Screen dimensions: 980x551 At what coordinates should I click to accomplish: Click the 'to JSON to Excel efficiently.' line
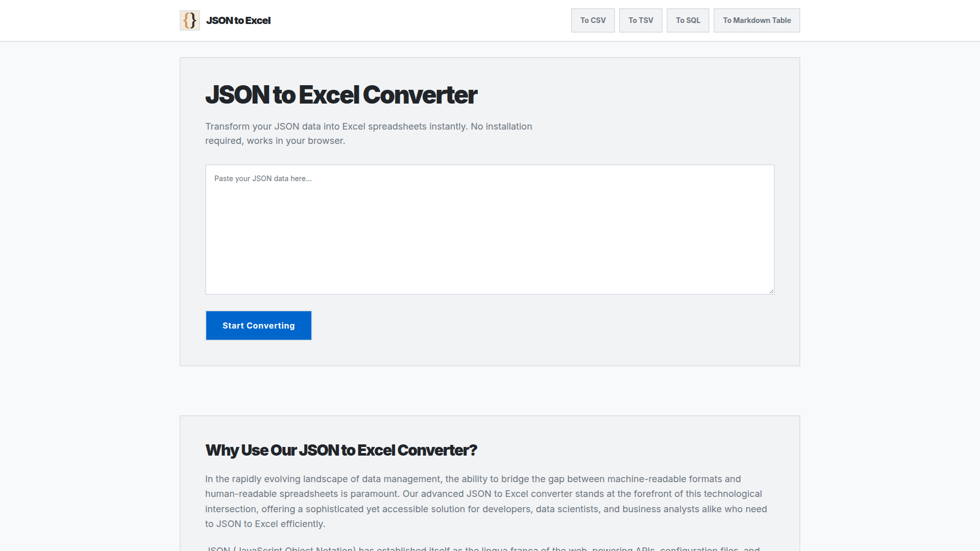pyautogui.click(x=265, y=524)
